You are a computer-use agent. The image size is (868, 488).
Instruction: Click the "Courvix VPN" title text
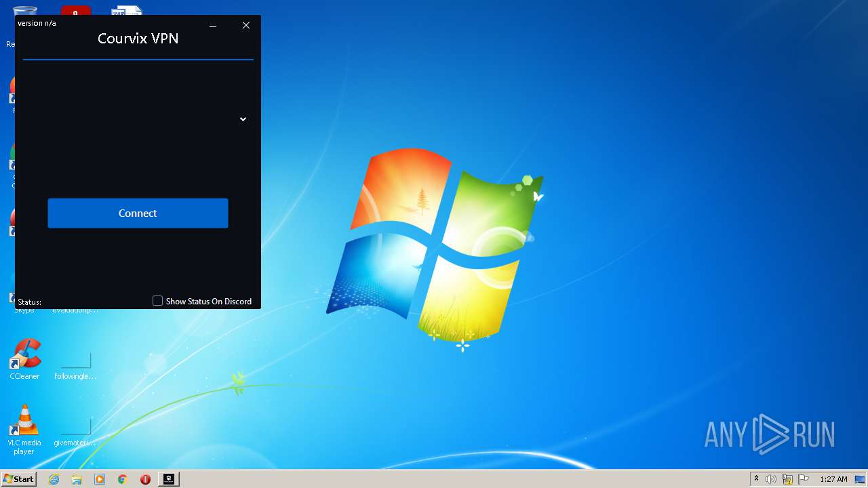[138, 39]
